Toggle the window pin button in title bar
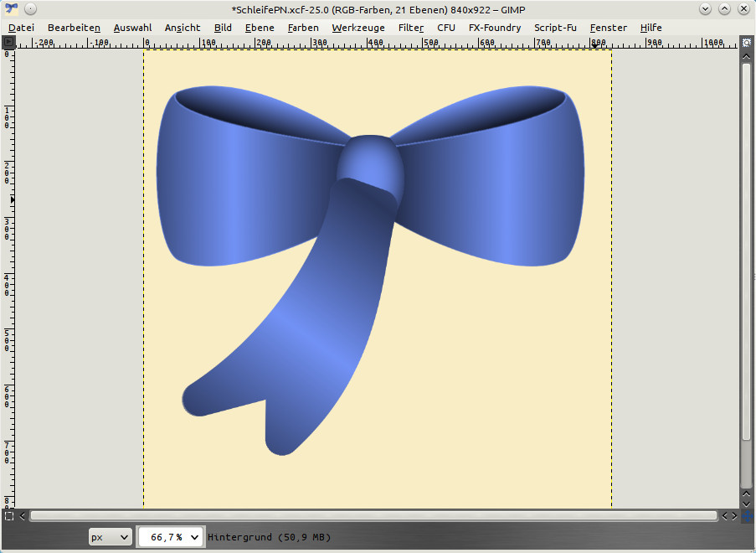 tap(30, 8)
